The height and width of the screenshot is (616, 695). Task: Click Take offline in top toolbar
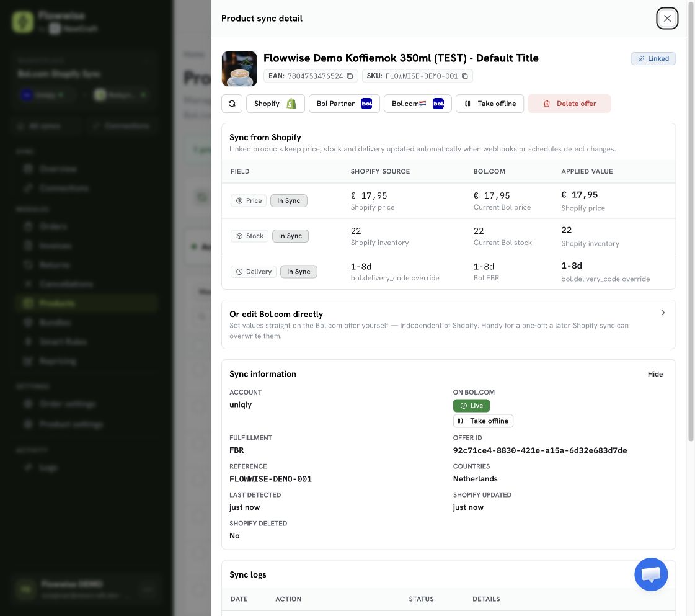[x=490, y=104]
